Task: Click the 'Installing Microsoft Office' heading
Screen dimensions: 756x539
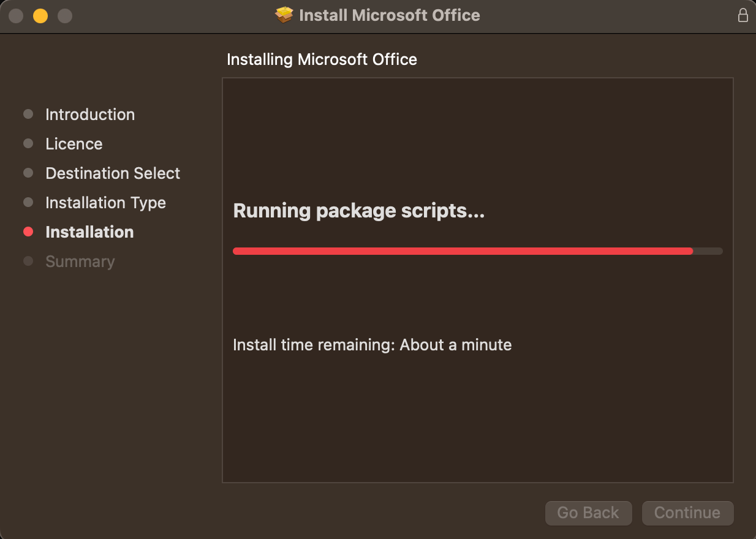Action: tap(322, 59)
